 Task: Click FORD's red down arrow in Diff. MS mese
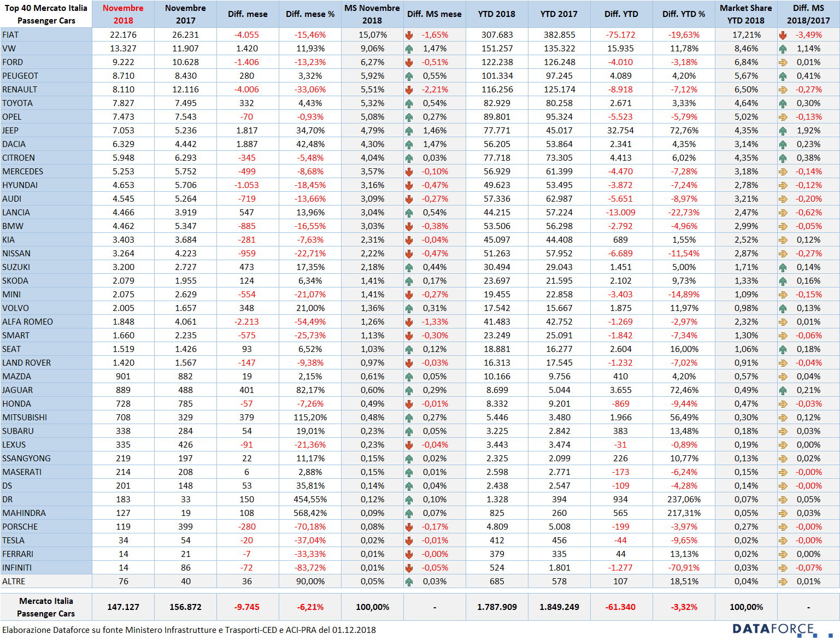coord(409,62)
